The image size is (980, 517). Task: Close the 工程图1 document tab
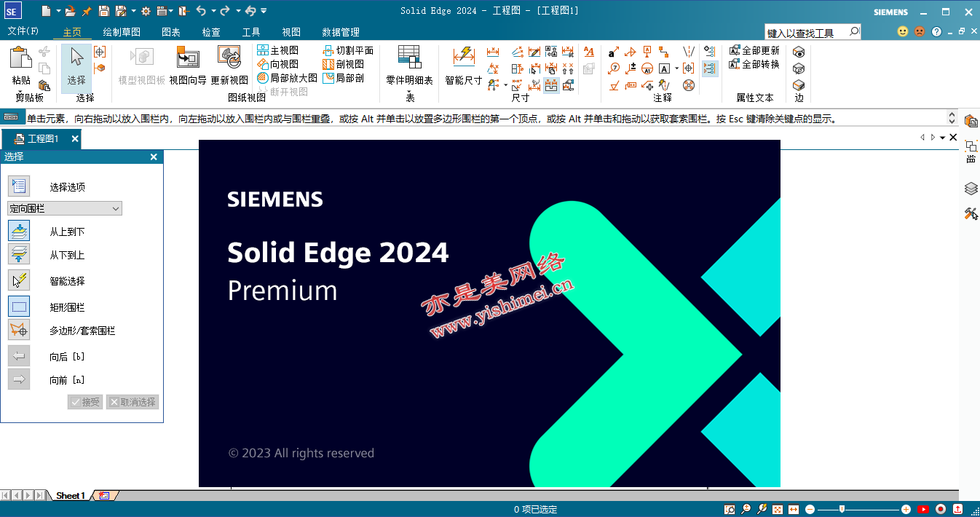tap(75, 138)
